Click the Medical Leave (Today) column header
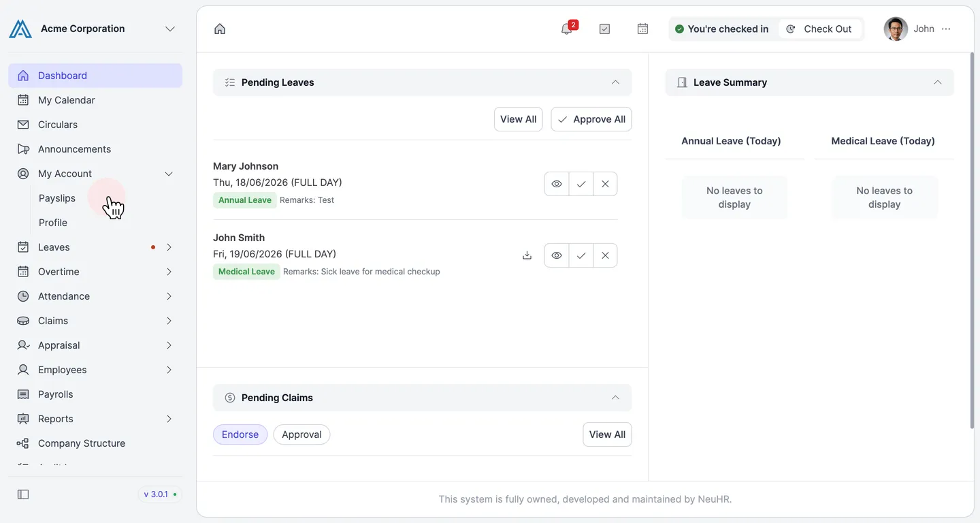The image size is (980, 523). click(883, 141)
